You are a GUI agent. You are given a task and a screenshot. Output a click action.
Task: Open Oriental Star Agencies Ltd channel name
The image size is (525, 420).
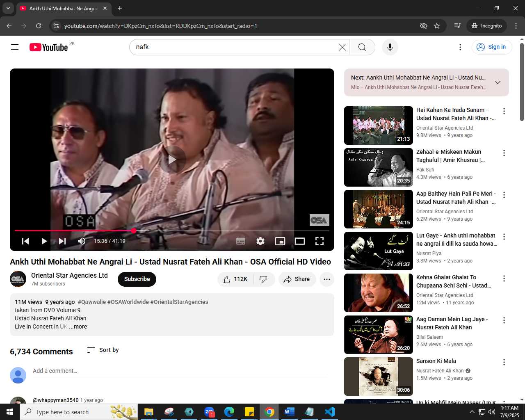click(x=69, y=276)
